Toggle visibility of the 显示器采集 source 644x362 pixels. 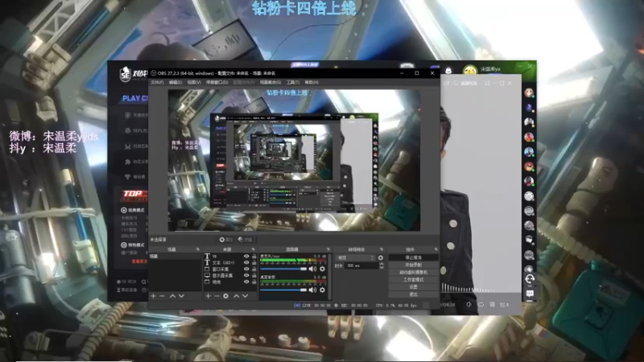point(246,276)
